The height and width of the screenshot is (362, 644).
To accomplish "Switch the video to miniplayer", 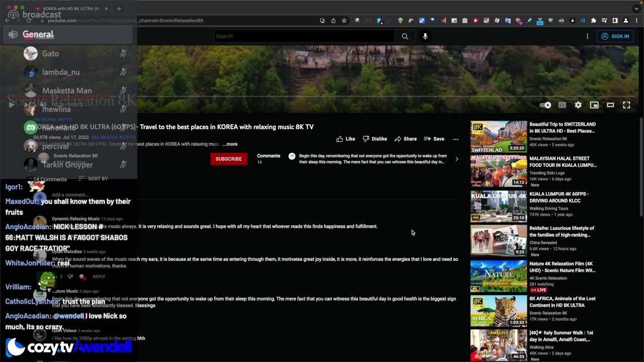I will pos(594,105).
